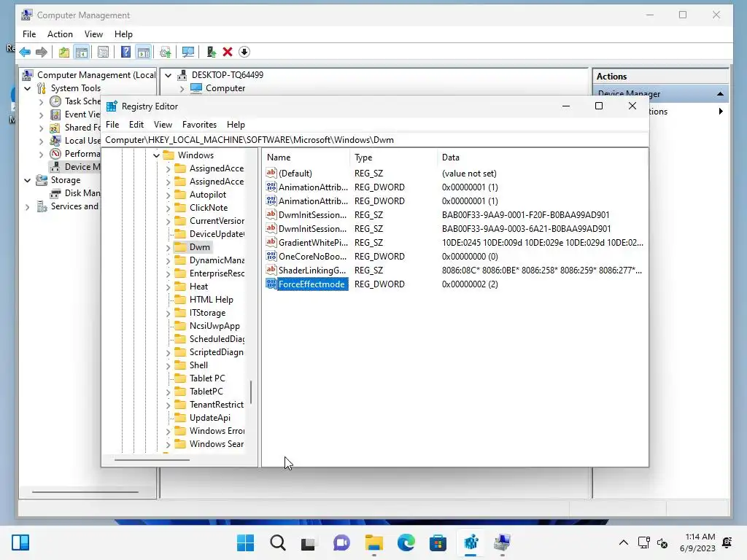Expand Services and Applications tree node

27,207
